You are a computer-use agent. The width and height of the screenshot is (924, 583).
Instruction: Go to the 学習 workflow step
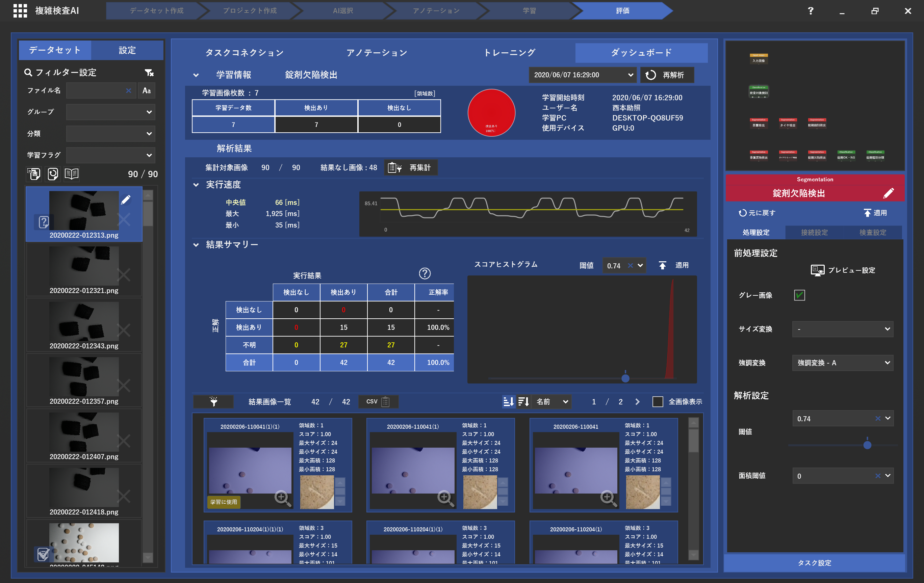point(530,11)
